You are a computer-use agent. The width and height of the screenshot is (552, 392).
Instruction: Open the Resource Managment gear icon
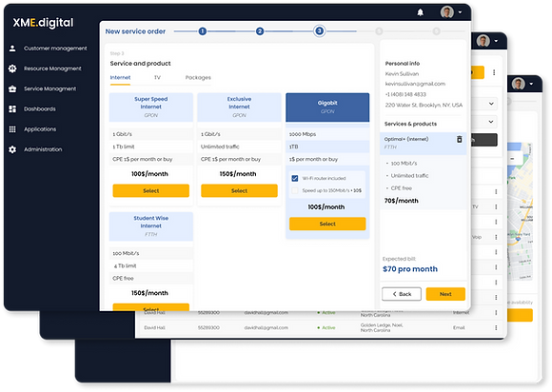point(12,69)
